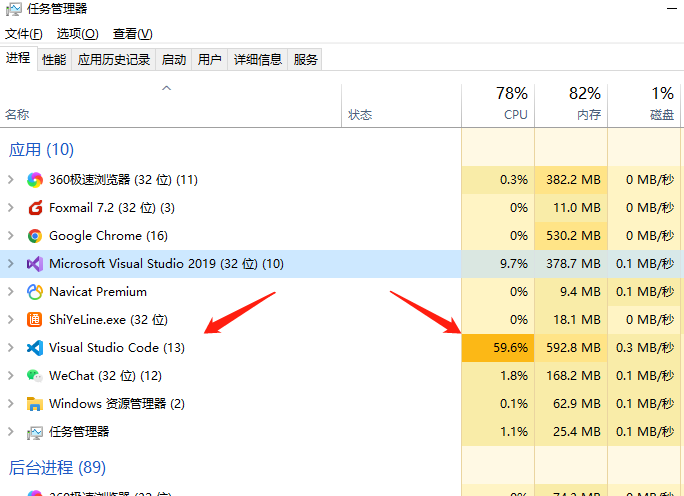Viewport: 684px width, 496px height.
Task: Sort by the 内存 82% column header
Action: tap(571, 106)
